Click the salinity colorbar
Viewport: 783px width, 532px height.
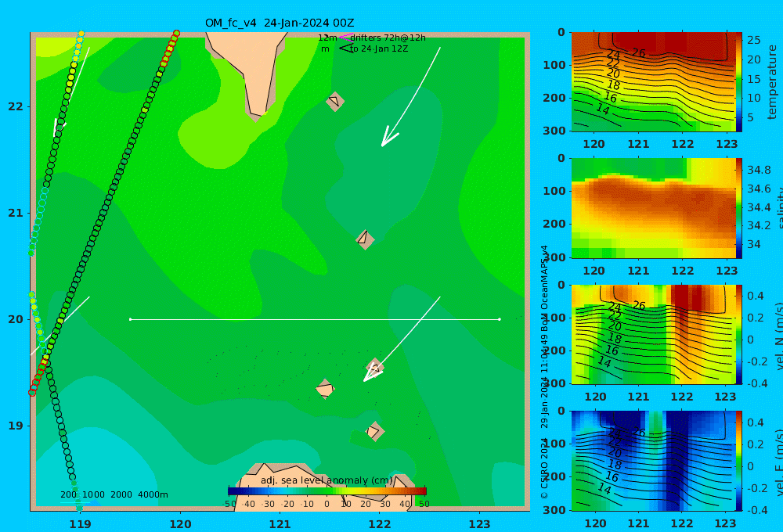pyautogui.click(x=739, y=208)
